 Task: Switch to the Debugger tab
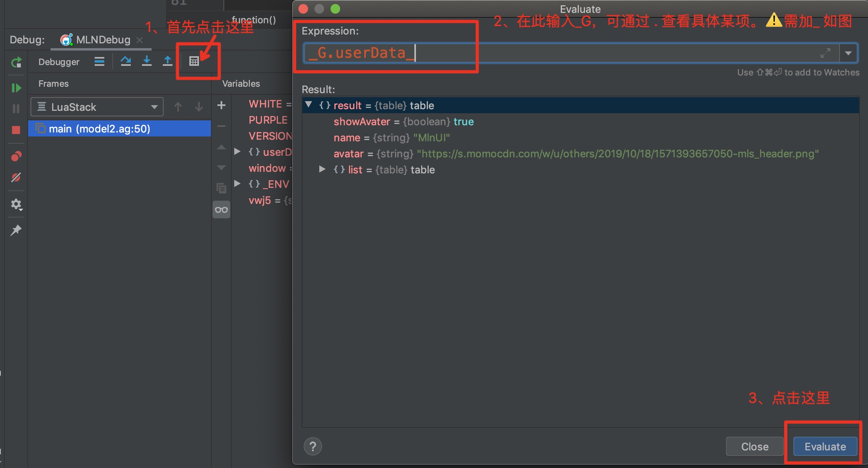tap(59, 62)
